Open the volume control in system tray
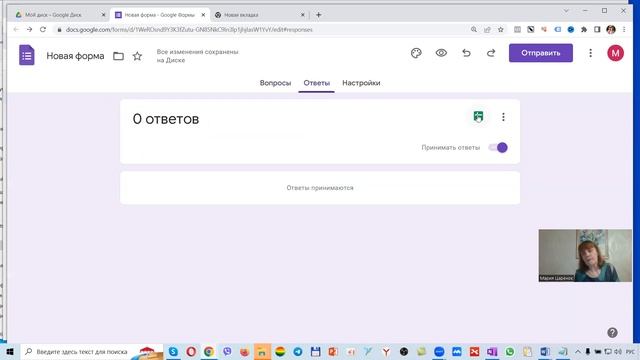Image resolution: width=640 pixels, height=360 pixels. [618, 351]
